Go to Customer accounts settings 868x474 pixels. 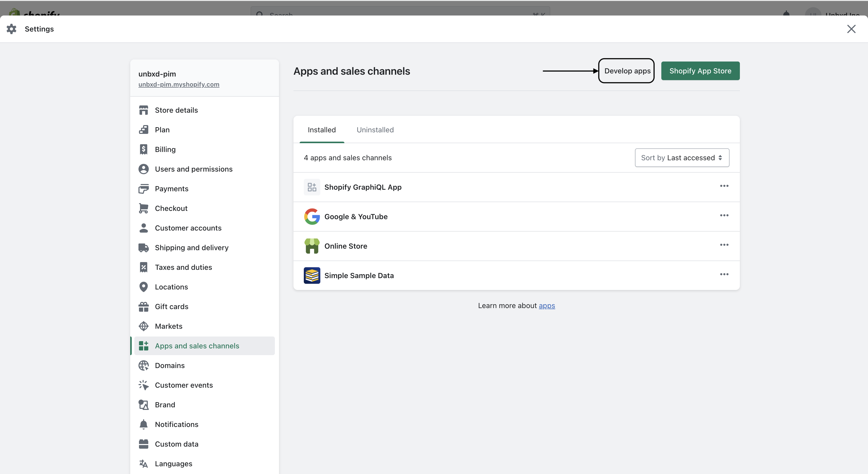(x=205, y=228)
